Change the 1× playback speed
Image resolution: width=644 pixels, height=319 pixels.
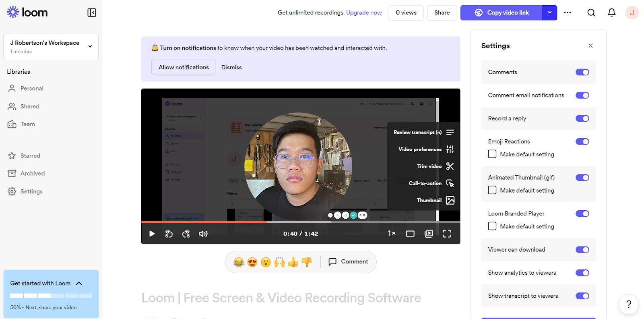pos(392,233)
